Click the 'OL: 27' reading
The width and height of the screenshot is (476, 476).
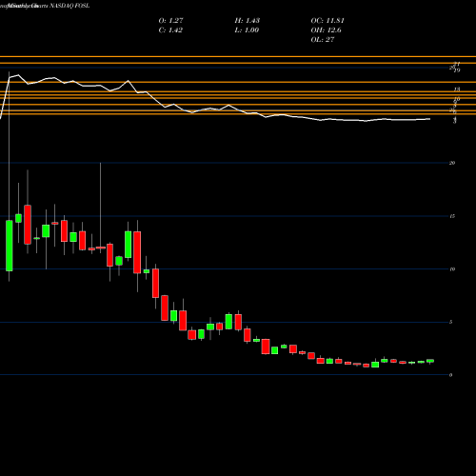(323, 40)
